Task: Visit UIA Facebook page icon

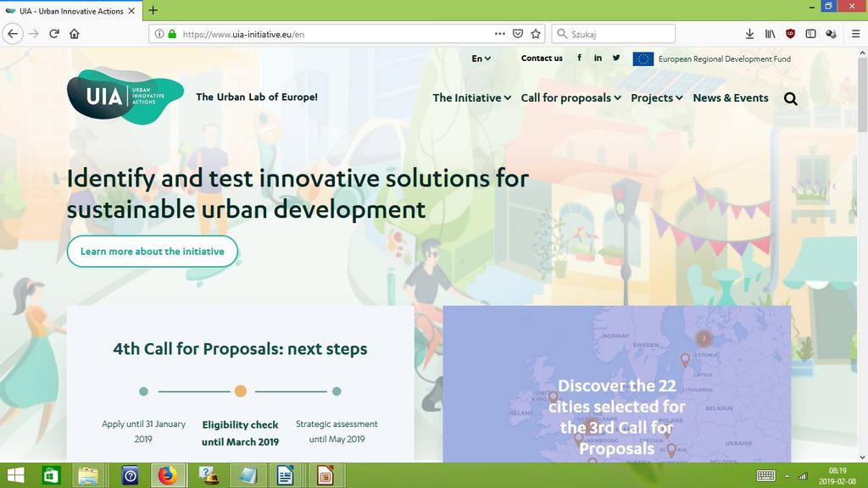Action: [579, 58]
